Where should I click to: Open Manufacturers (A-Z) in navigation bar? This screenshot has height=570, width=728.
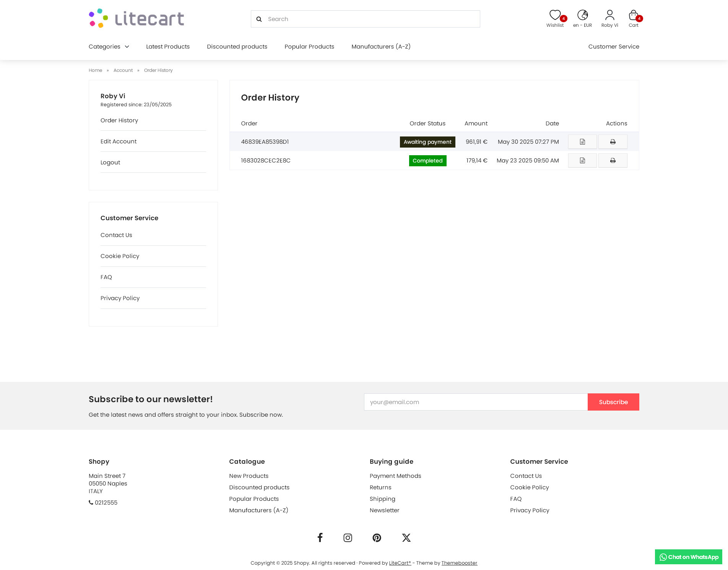pos(381,47)
